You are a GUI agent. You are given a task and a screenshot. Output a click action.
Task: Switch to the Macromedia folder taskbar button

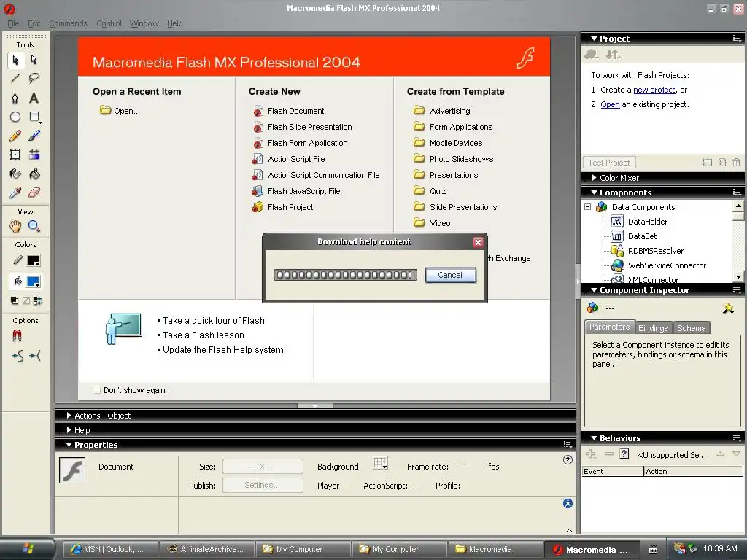click(495, 549)
